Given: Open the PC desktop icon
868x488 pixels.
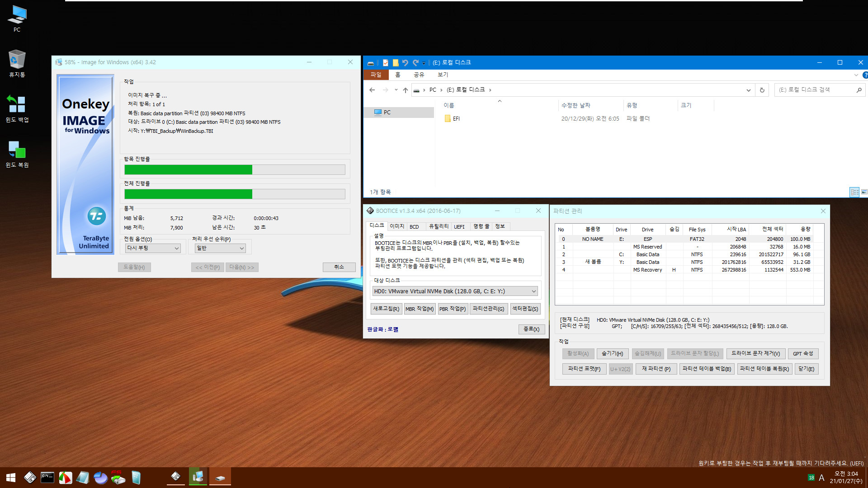Looking at the screenshot, I should tap(17, 19).
